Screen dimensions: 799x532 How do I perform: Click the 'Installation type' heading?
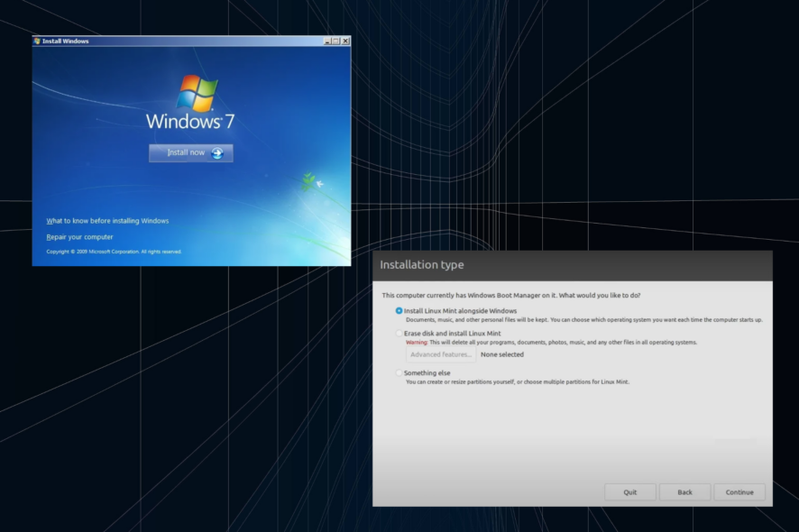tap(422, 265)
